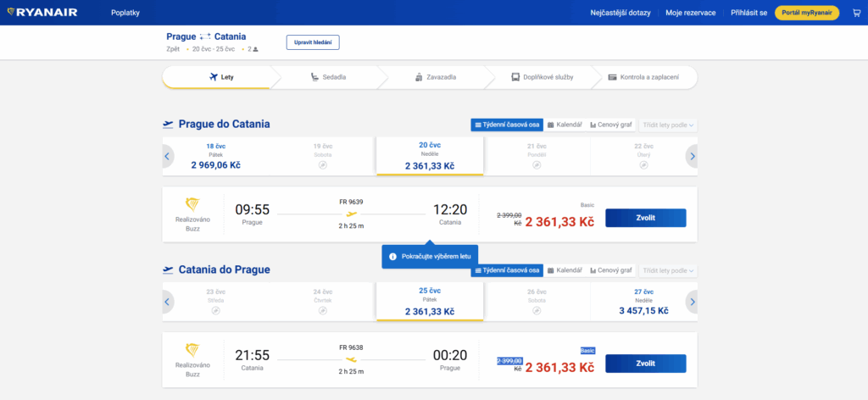Image resolution: width=868 pixels, height=400 pixels.
Task: Click the no-flight icon under 22 čvc
Action: pos(644,165)
